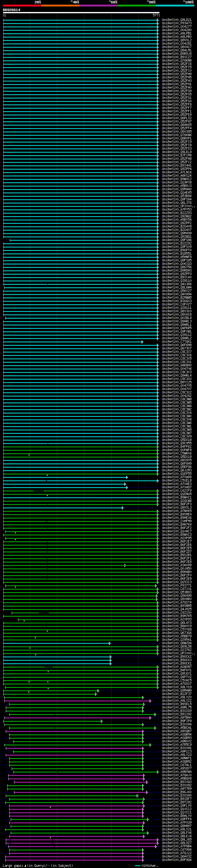Select hit label UniRef100_P93771
Viewport: 197px width, 868px height.
pos(177,586)
